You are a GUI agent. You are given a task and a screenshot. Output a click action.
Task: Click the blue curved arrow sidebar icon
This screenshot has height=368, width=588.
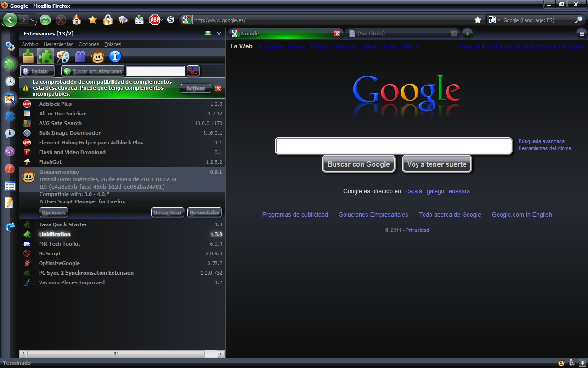tap(10, 227)
